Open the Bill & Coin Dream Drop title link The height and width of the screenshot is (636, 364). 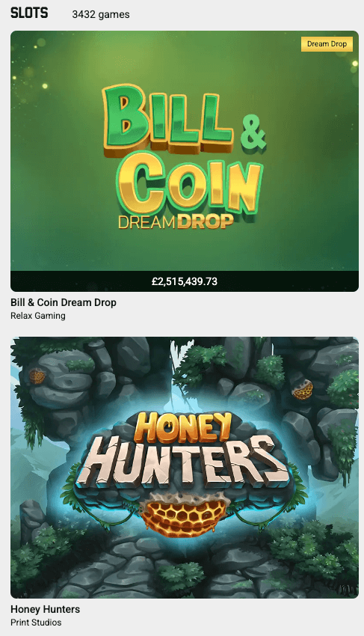tap(64, 302)
